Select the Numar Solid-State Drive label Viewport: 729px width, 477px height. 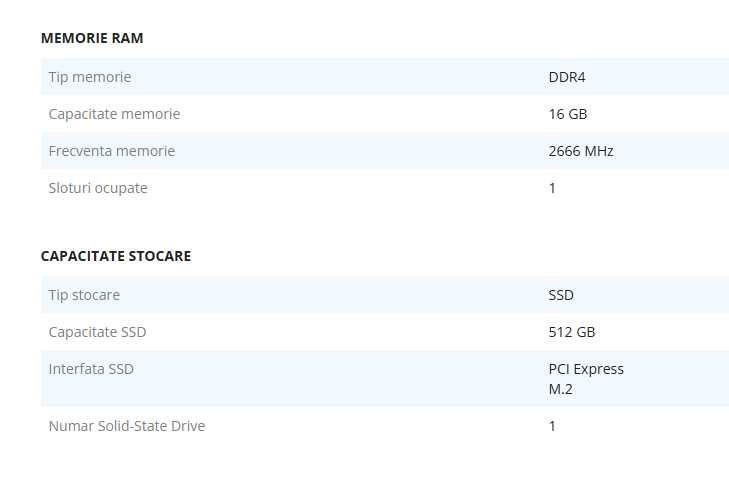tap(127, 426)
